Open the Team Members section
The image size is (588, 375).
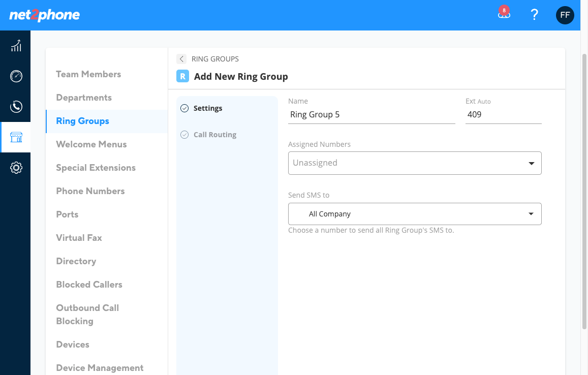coord(88,74)
